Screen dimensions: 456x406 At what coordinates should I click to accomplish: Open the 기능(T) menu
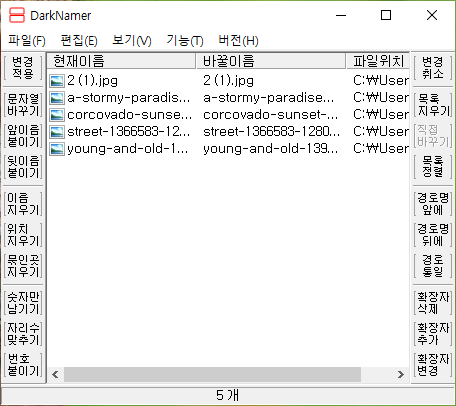[x=185, y=41]
